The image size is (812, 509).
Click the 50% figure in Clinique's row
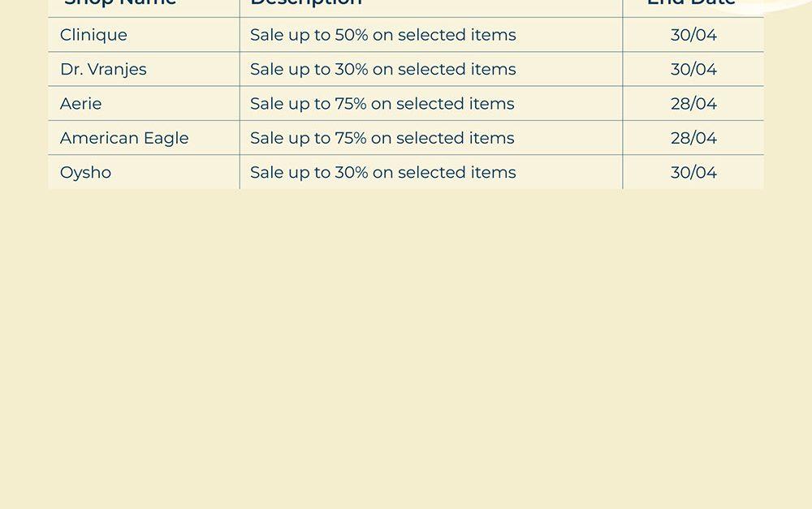351,35
